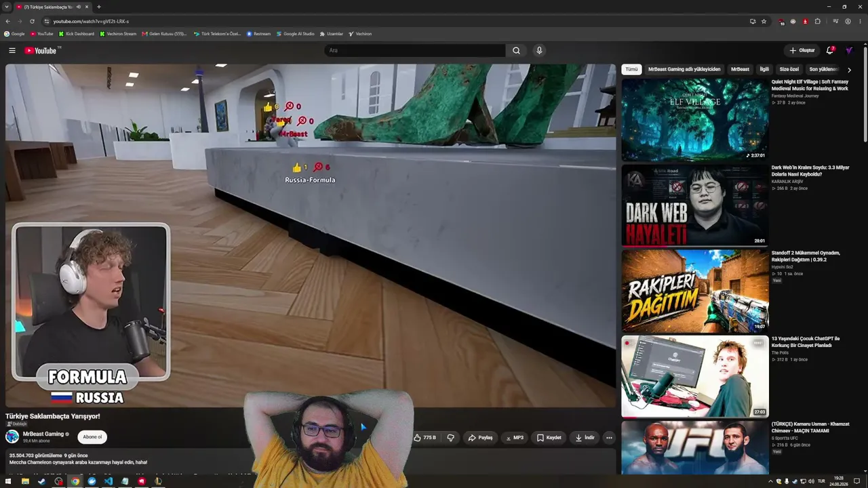Viewport: 868px width, 488px height.
Task: Like the video with thumbs up
Action: click(x=425, y=438)
